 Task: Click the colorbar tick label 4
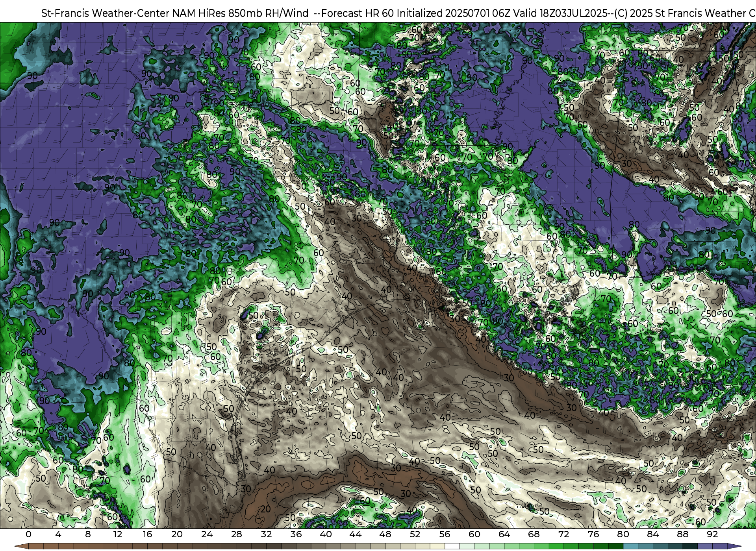58,534
